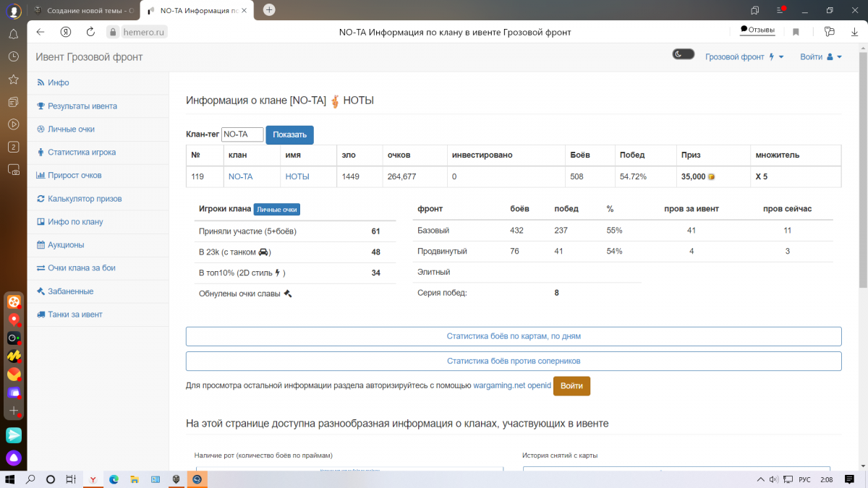Toggle the dark mode moon switch
This screenshot has width=868, height=488.
683,54
